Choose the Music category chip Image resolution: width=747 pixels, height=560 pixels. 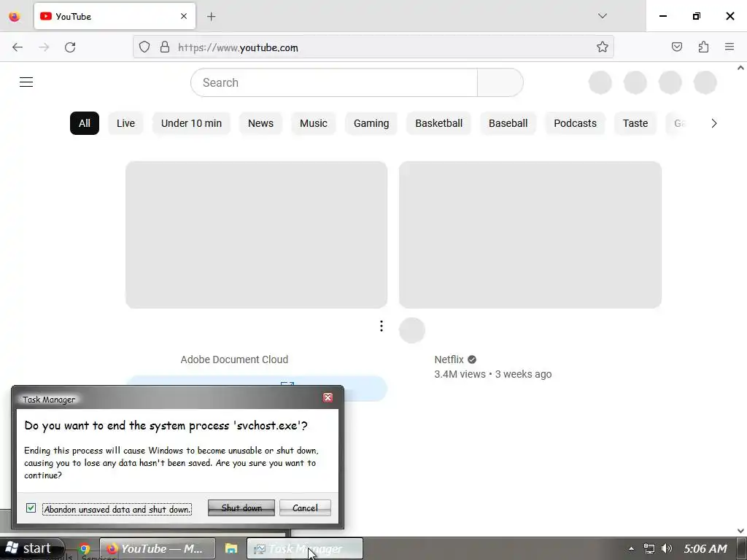314,123
